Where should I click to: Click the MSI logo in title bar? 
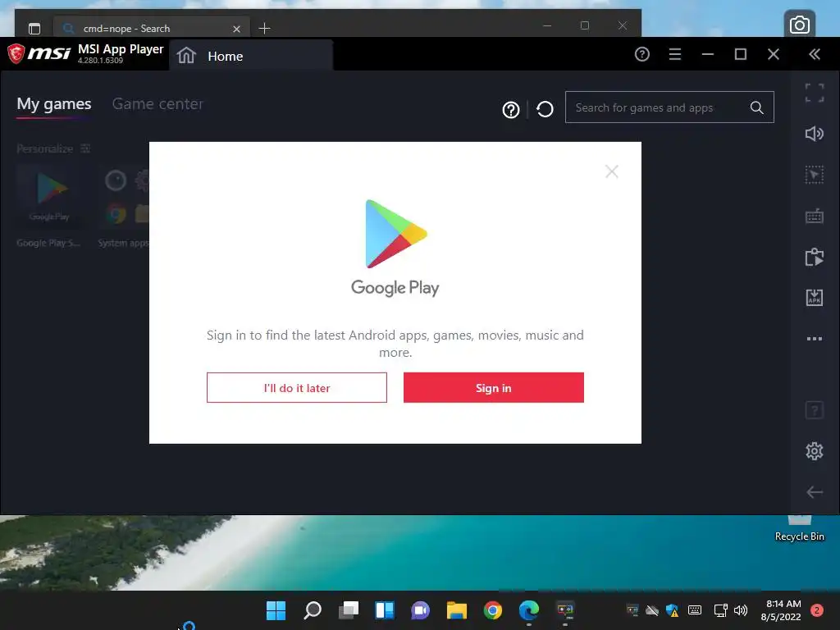[x=39, y=53]
